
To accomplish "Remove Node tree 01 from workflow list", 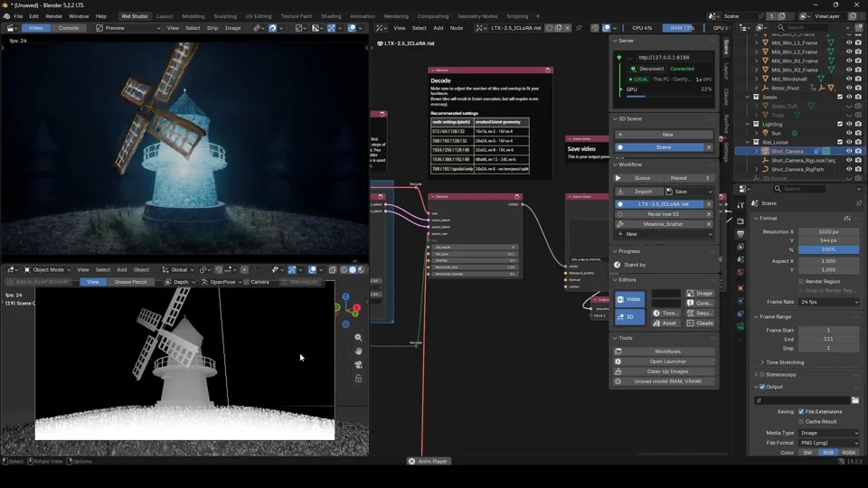I will (709, 214).
